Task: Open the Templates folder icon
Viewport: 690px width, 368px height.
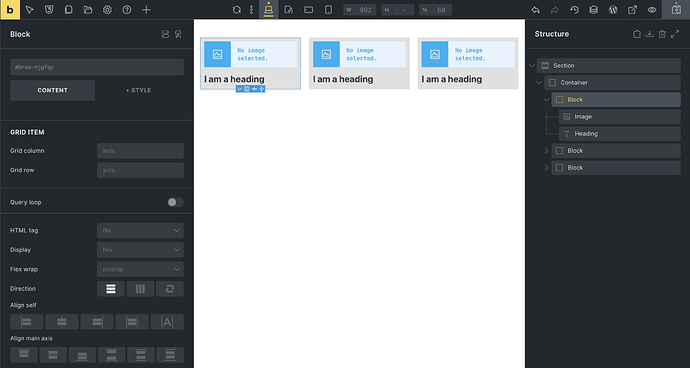Action: coord(88,10)
